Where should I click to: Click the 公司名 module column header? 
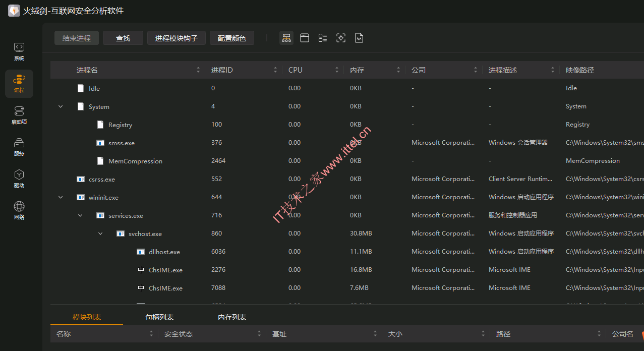[623, 334]
